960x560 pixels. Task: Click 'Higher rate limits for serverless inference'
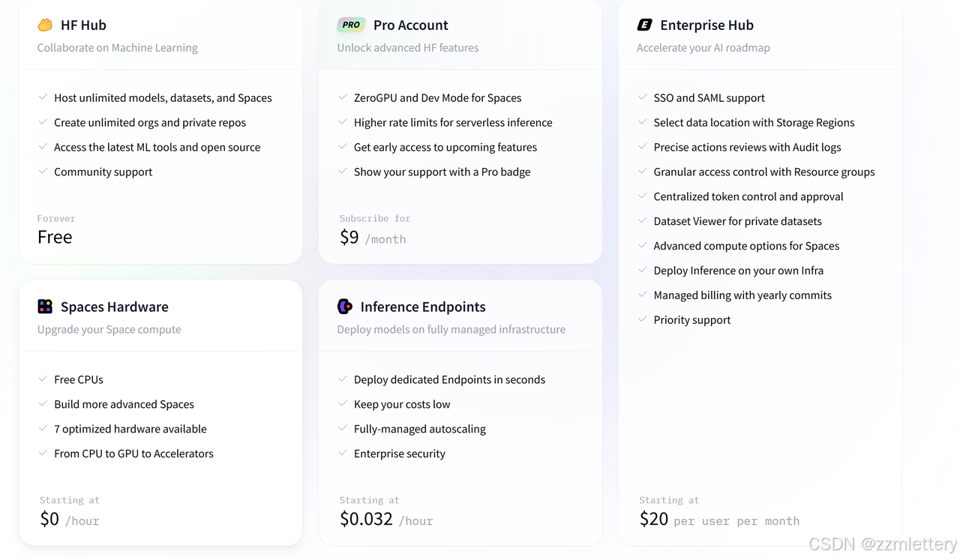click(x=453, y=122)
